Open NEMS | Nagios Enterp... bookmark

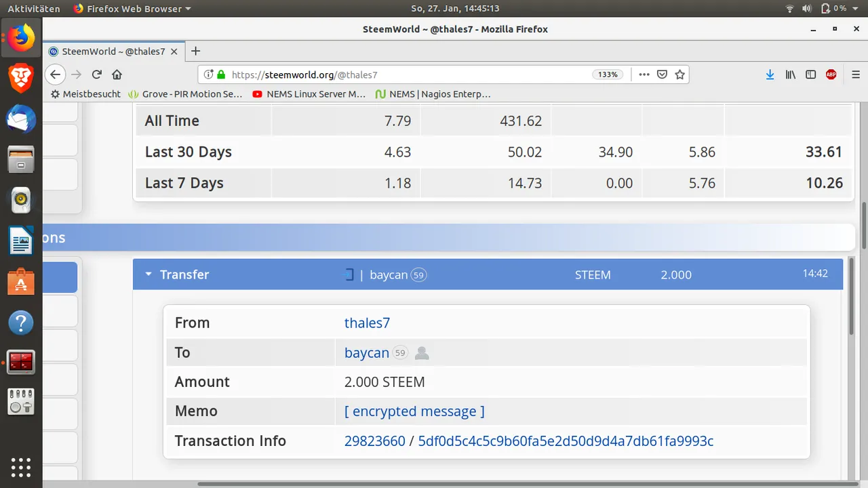(x=433, y=94)
